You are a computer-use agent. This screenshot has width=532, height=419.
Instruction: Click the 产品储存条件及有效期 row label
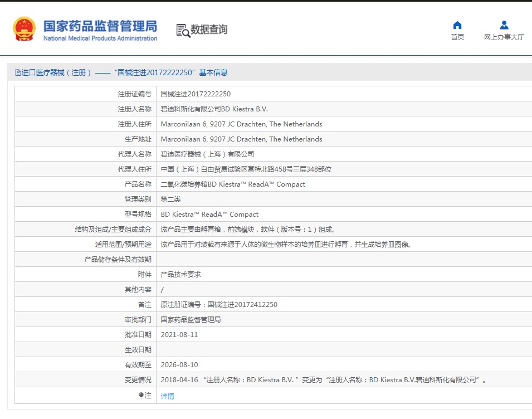[118, 260]
